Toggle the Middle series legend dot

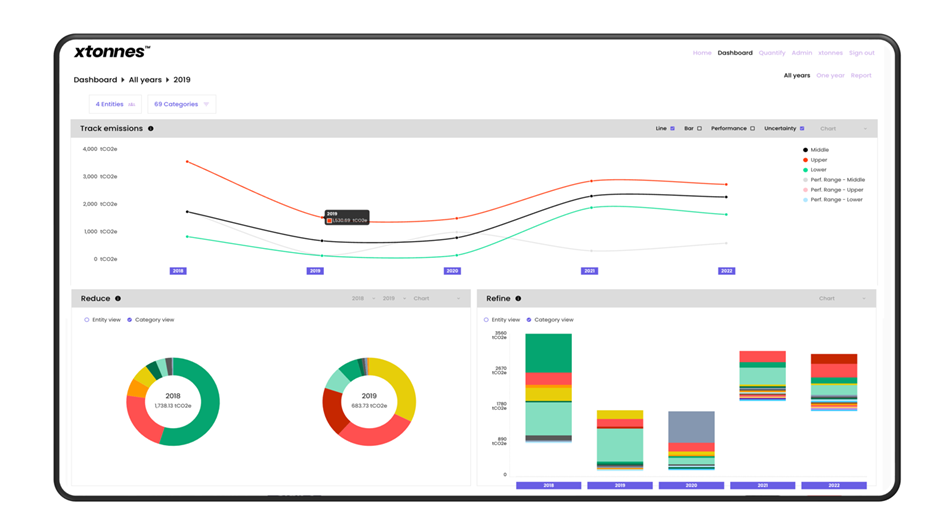click(x=805, y=150)
